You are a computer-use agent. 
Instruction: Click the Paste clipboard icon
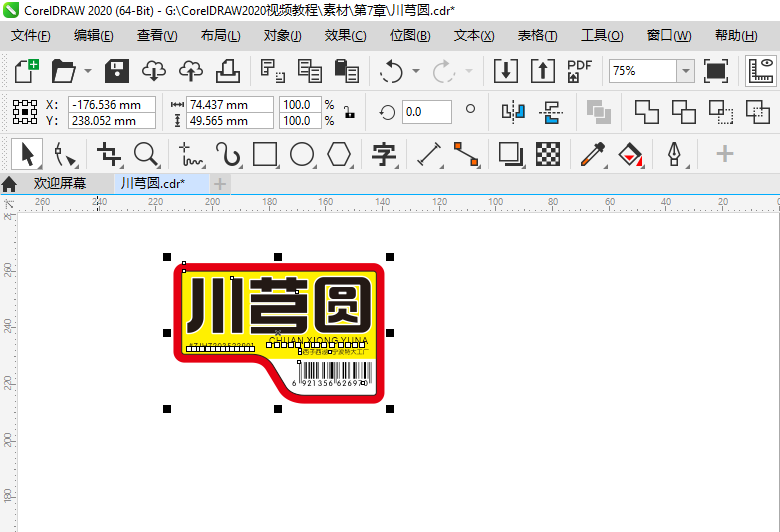point(347,71)
